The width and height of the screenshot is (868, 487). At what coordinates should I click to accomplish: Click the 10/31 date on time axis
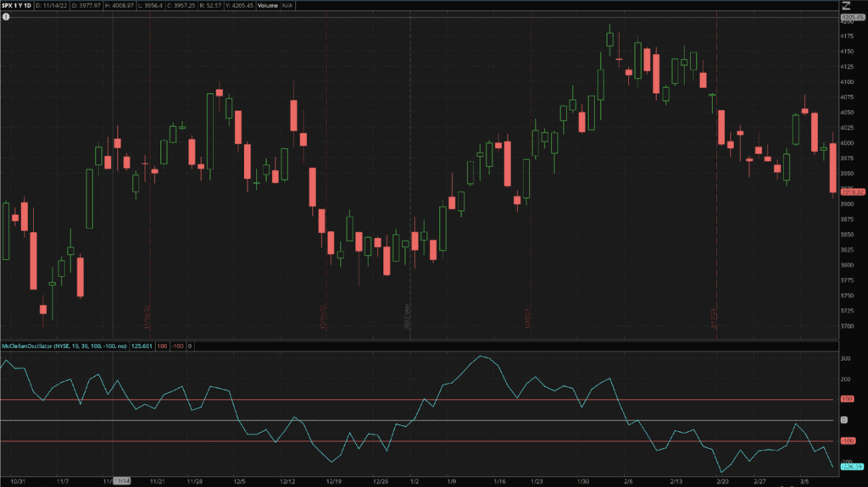pos(18,481)
